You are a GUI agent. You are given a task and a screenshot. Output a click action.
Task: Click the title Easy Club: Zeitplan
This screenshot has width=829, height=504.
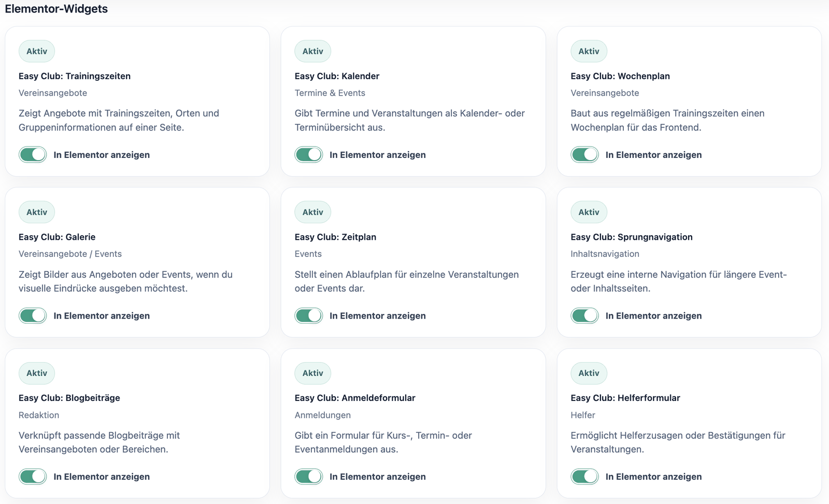click(x=336, y=237)
